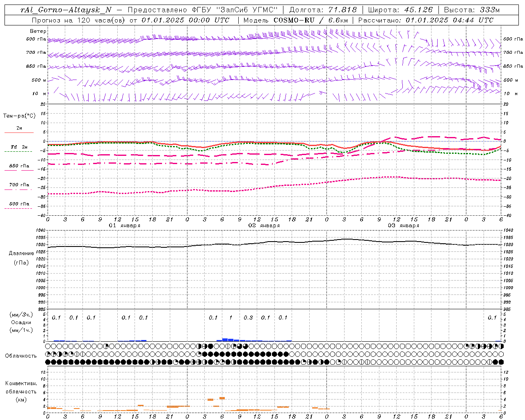The height and width of the screenshot is (420, 525).
Task: Click the (км) convective height unit label
Action: point(21,399)
